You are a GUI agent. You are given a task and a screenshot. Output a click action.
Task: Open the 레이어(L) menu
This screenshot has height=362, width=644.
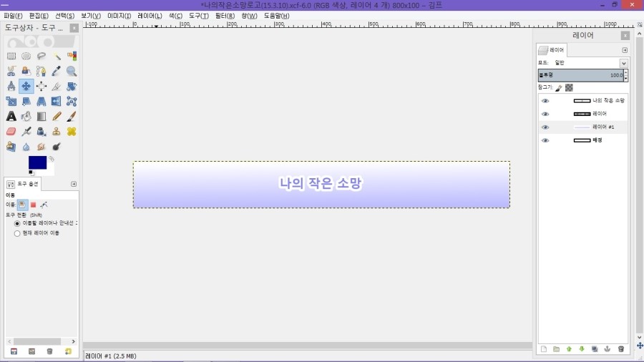tap(150, 16)
